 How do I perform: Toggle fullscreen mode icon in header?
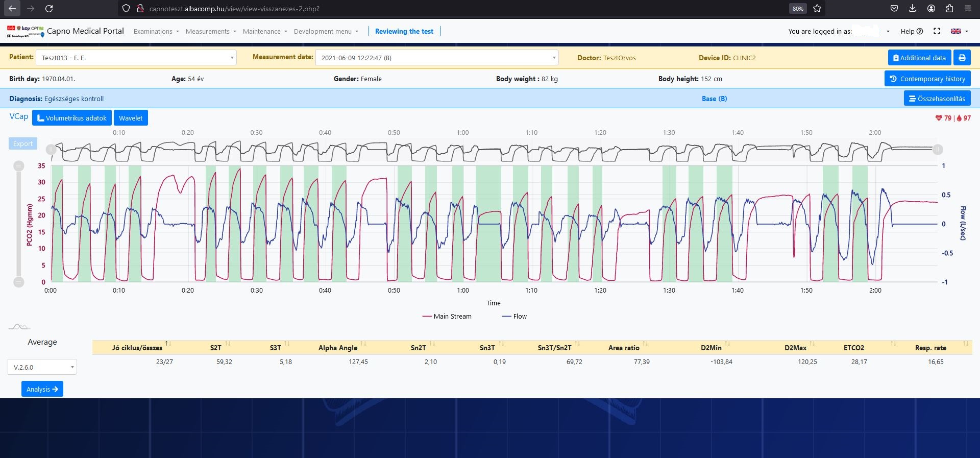click(x=937, y=31)
